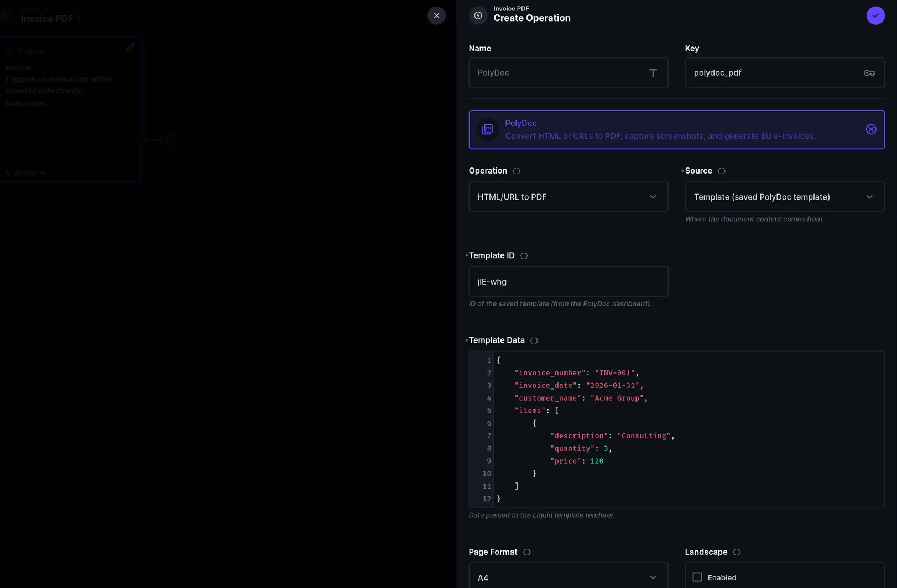Enable the Landscape checkbox
Viewport: 897px width, 588px height.
tap(697, 577)
